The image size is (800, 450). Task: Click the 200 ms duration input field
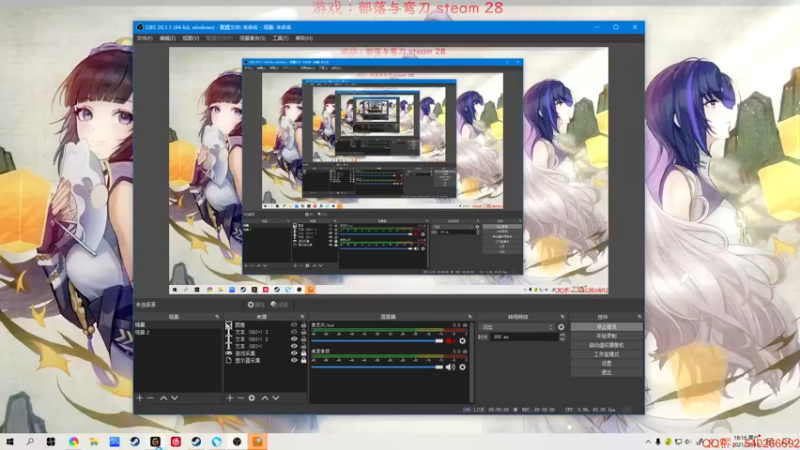tap(524, 337)
